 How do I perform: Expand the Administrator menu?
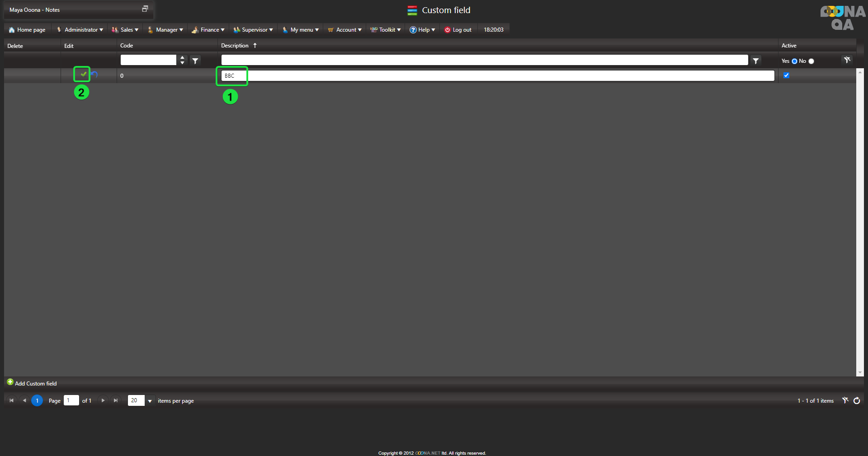pos(80,30)
